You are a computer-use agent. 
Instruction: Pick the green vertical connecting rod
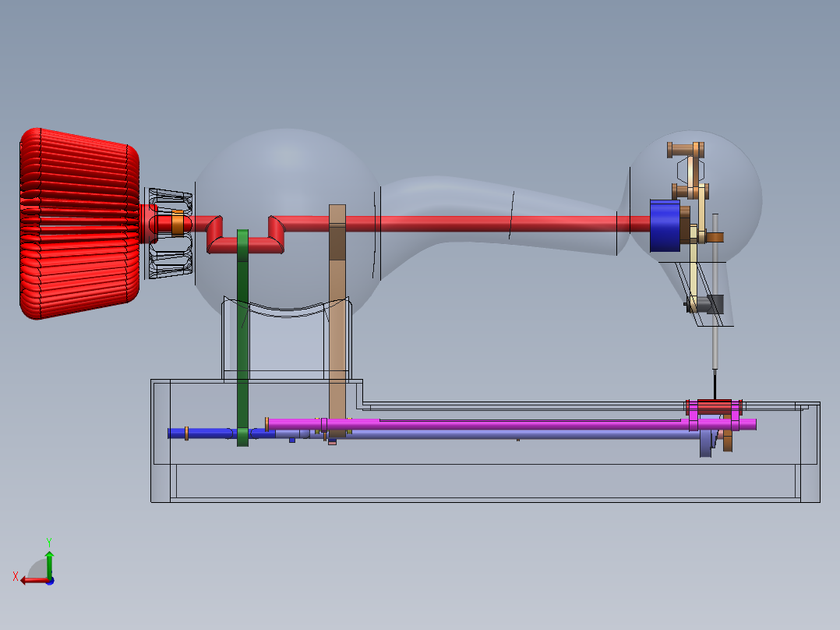[242, 338]
